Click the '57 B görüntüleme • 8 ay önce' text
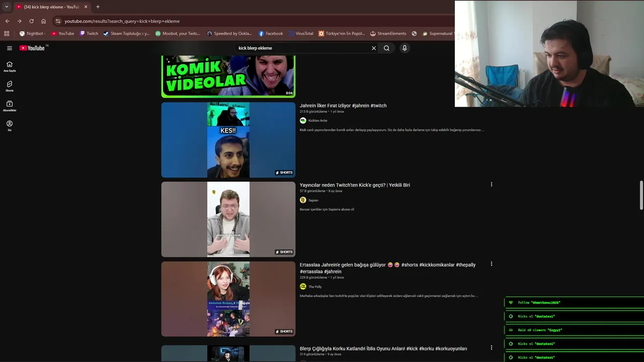 pos(321,191)
